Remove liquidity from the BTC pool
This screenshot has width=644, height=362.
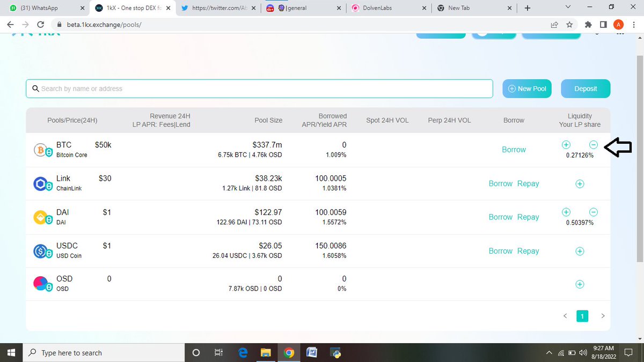pyautogui.click(x=594, y=145)
